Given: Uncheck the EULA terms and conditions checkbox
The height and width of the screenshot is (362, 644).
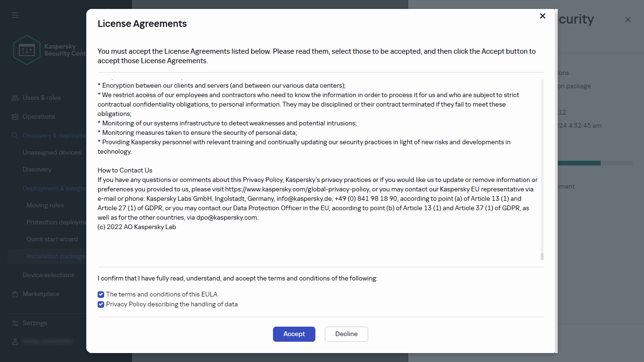Looking at the screenshot, I should [100, 294].
